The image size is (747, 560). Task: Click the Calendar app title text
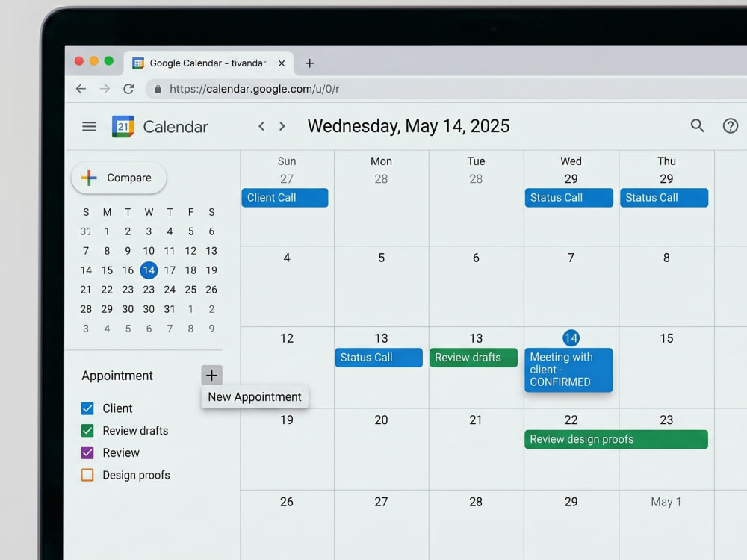pyautogui.click(x=176, y=127)
